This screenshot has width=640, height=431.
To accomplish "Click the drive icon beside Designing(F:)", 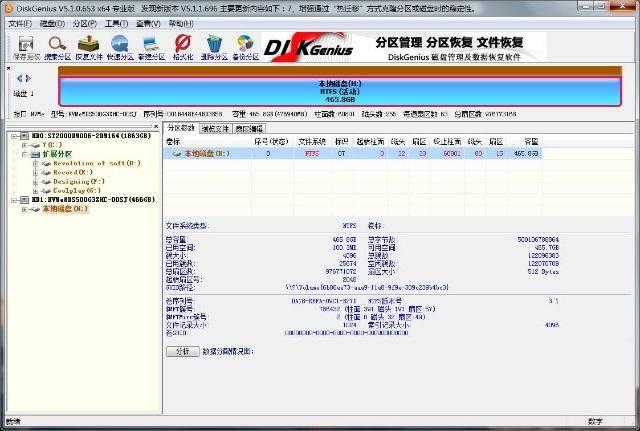I will click(47, 182).
